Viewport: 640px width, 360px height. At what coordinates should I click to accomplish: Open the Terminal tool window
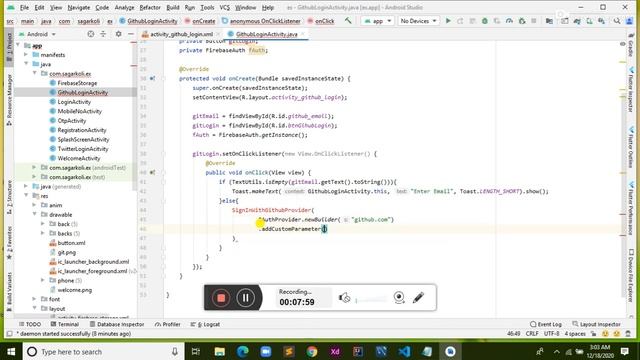pos(64,324)
